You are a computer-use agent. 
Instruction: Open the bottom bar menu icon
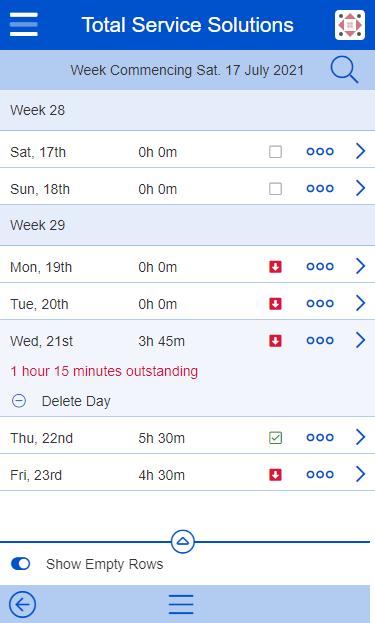pyautogui.click(x=181, y=604)
